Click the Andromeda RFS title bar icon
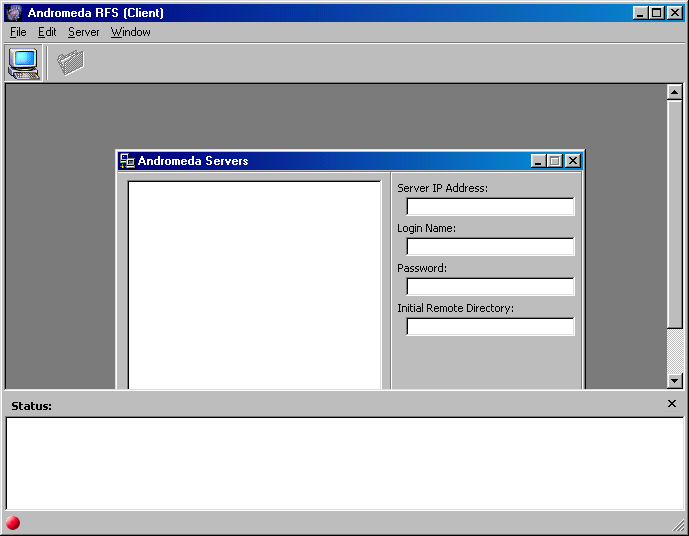The image size is (689, 536). 14,13
